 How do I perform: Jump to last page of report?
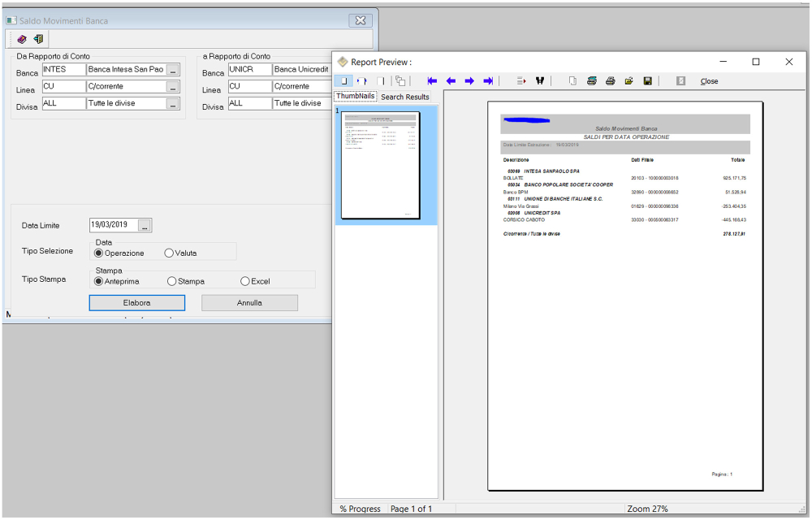[488, 81]
